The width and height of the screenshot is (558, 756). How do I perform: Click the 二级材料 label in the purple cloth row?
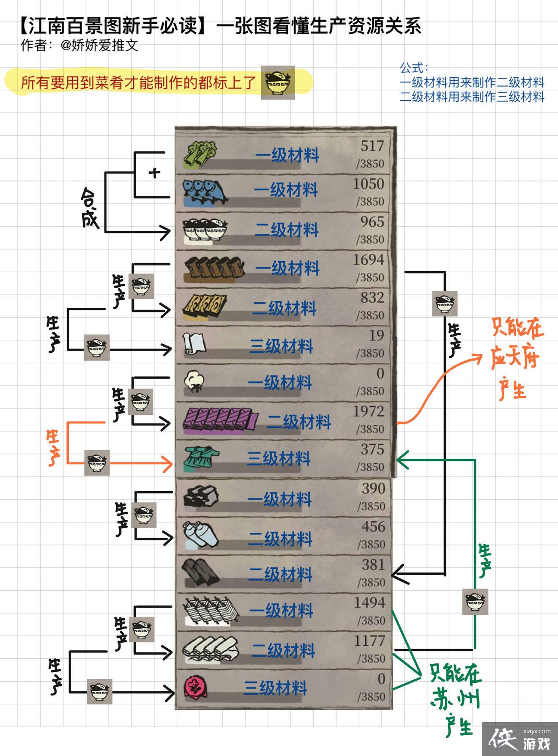(x=299, y=422)
